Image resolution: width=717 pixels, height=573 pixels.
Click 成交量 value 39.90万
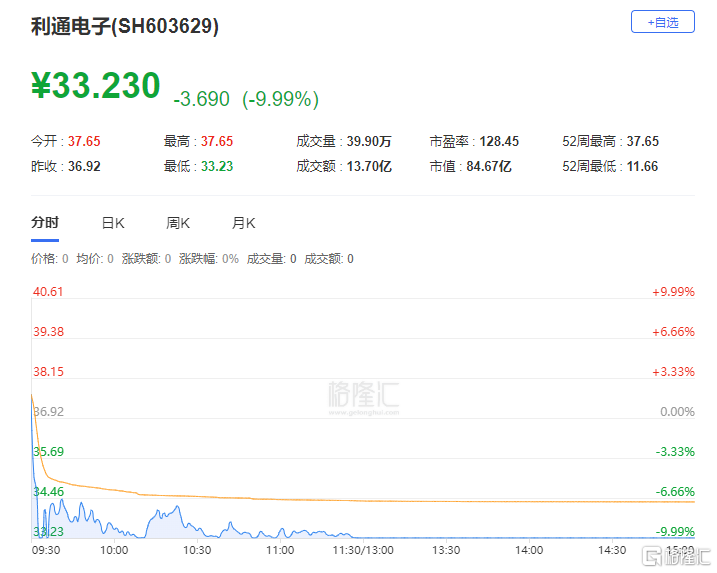[x=369, y=141]
